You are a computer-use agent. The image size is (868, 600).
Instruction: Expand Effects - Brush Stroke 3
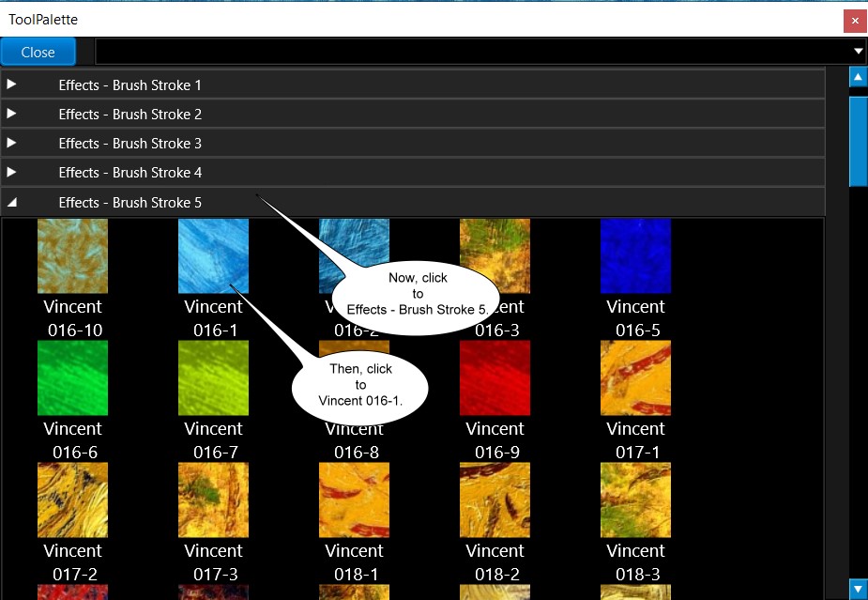(x=11, y=143)
